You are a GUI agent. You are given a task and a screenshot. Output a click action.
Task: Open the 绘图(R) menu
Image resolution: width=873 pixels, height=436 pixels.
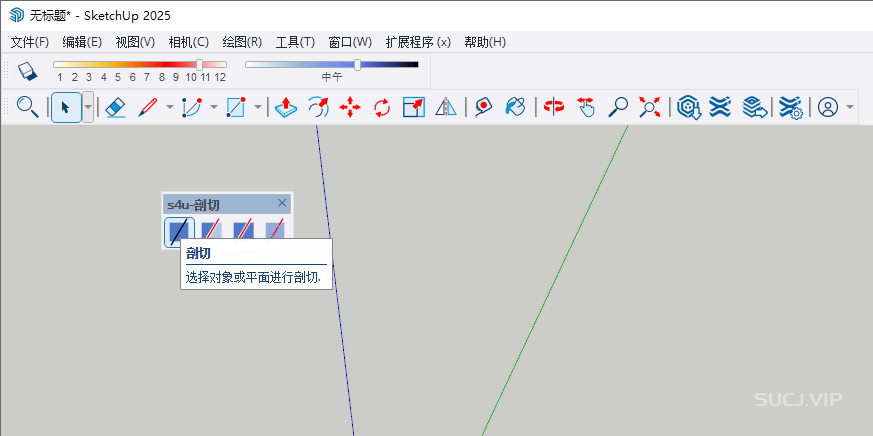click(x=242, y=42)
